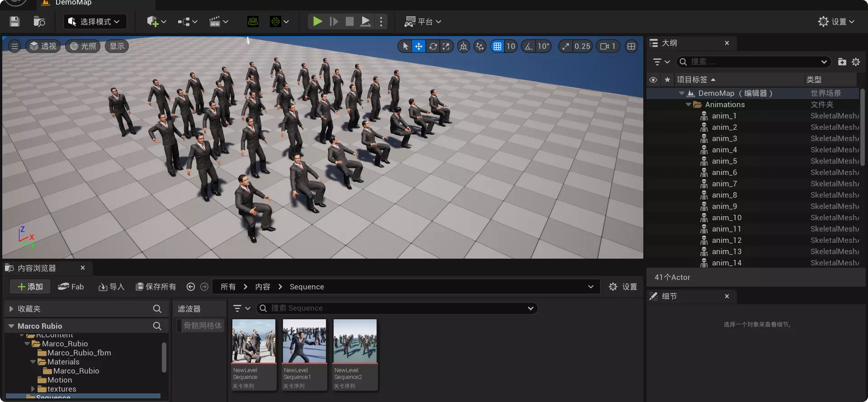
Task: Open outliner settings gear
Action: (856, 62)
